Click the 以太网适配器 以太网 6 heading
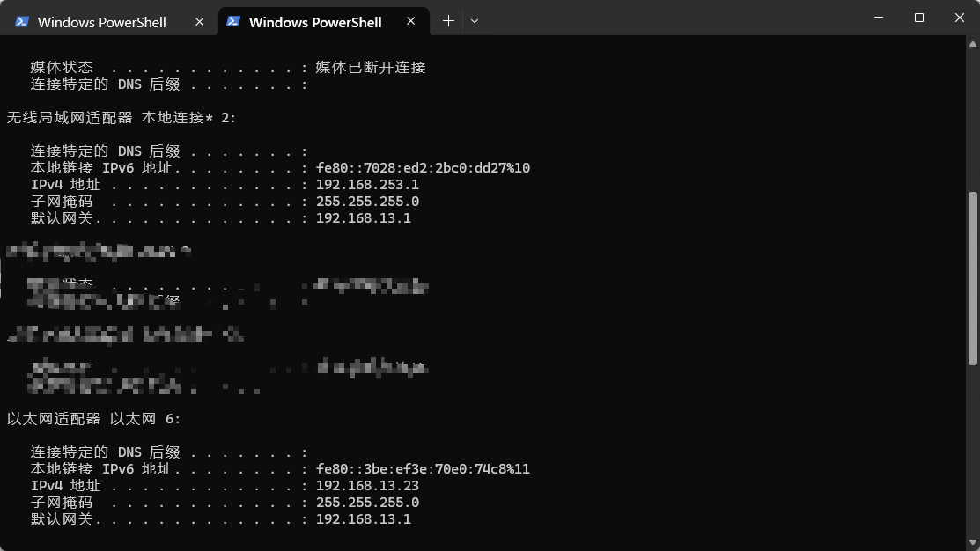The height and width of the screenshot is (551, 980). tap(94, 419)
